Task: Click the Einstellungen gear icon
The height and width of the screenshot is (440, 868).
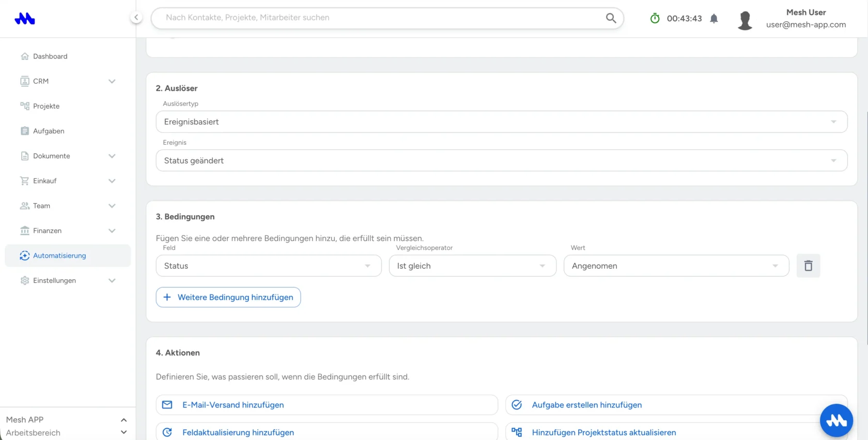Action: pyautogui.click(x=25, y=280)
